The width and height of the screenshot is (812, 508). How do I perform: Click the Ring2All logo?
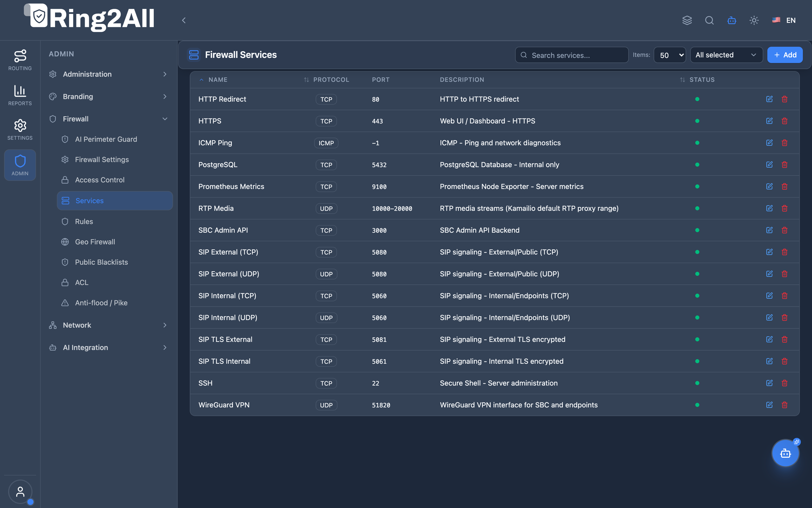pyautogui.click(x=89, y=18)
